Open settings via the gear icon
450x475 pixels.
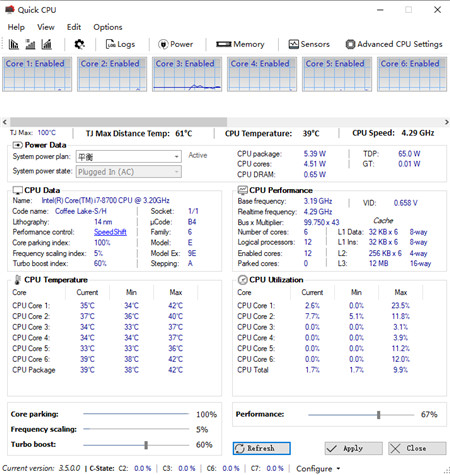[x=79, y=44]
